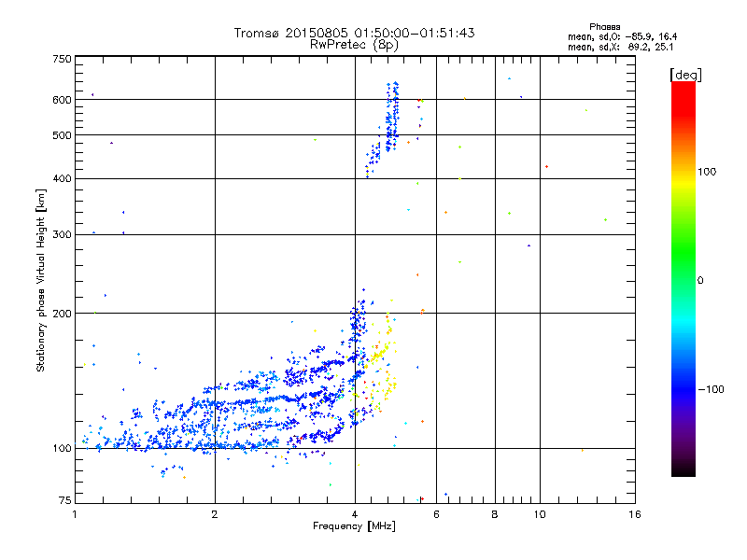The image size is (747, 560).
Task: Click the y-axis tick label '600'
Action: pos(62,100)
